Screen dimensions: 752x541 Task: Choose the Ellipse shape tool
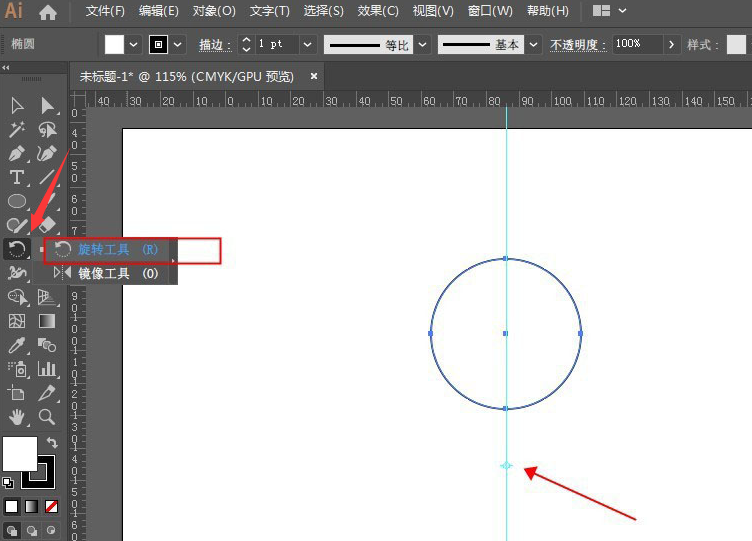[17, 201]
